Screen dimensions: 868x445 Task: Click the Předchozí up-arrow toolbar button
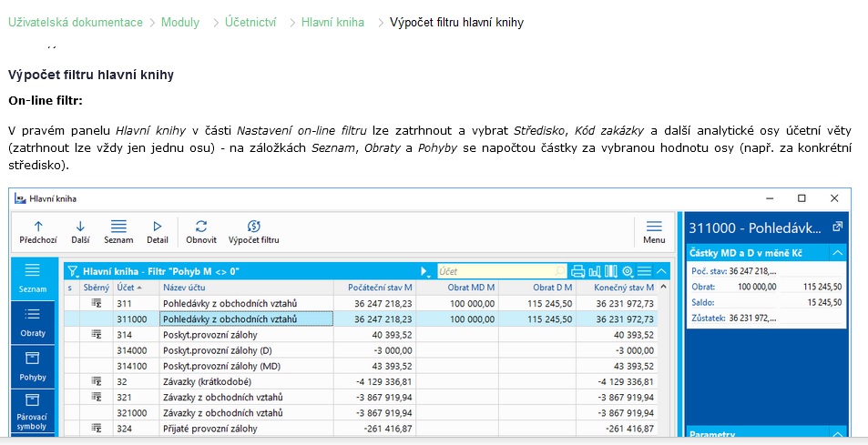pyautogui.click(x=37, y=232)
